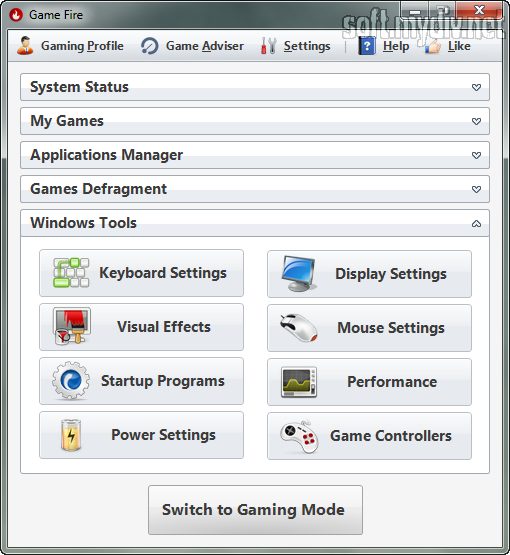Screen dimensions: 510x555
Task: Open Power Settings button label
Action: (164, 435)
